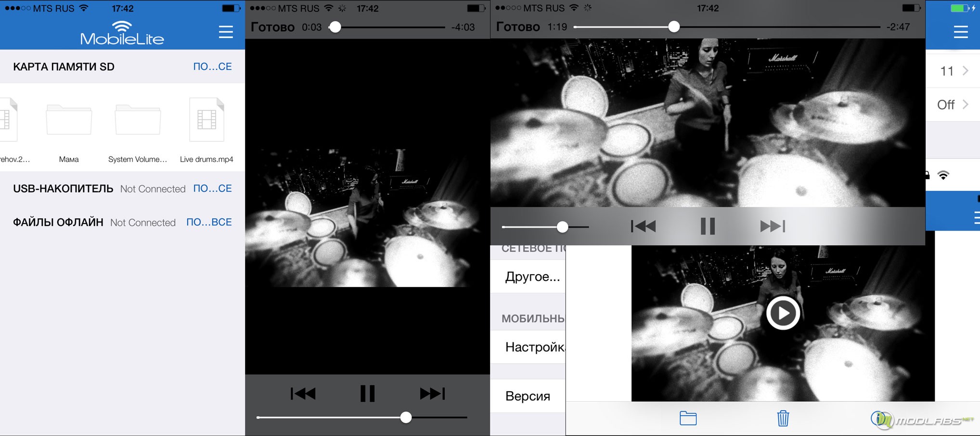Tap portrait video frame of drummer
This screenshot has width=980, height=436.
click(367, 218)
